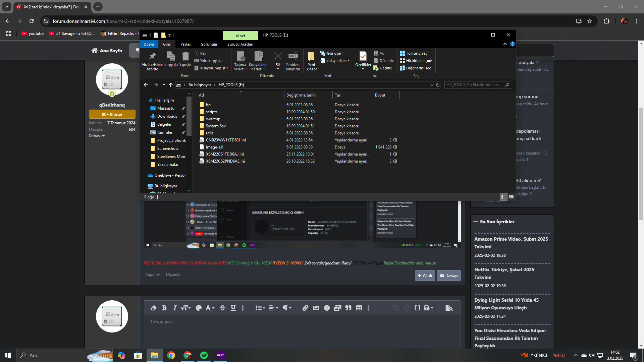Insert table in reply editor
The height and width of the screenshot is (362, 644).
[359, 308]
